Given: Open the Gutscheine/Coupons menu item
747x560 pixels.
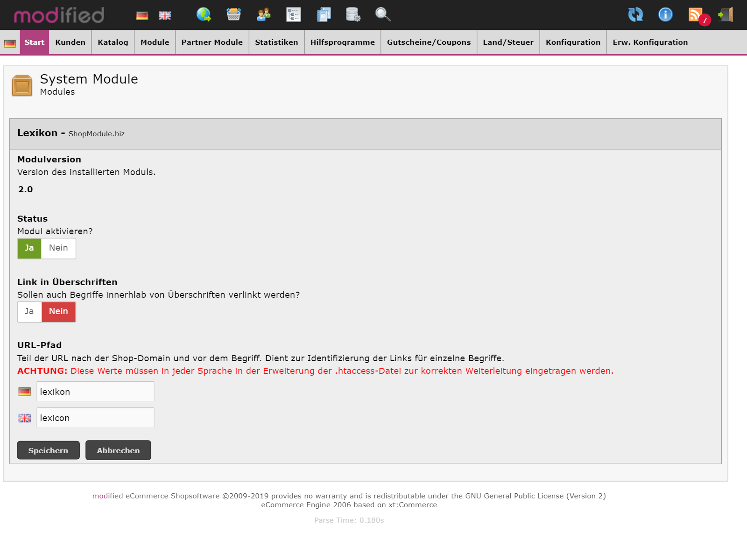Looking at the screenshot, I should click(x=429, y=42).
